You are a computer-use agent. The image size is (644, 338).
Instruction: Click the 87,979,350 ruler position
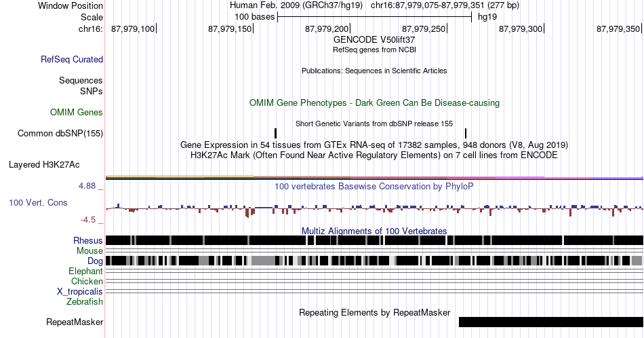click(618, 29)
